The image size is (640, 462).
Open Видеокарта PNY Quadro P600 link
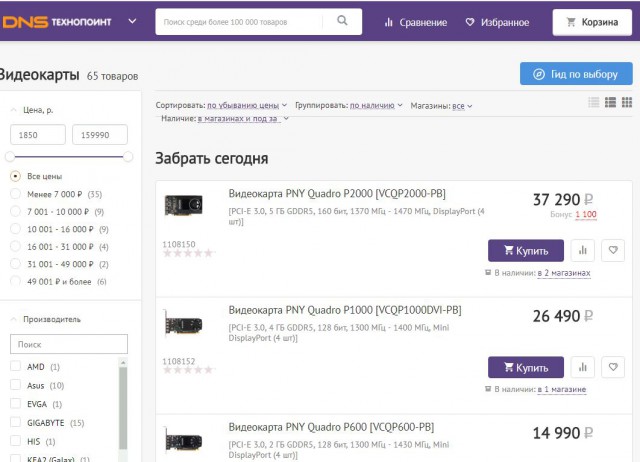coord(331,427)
